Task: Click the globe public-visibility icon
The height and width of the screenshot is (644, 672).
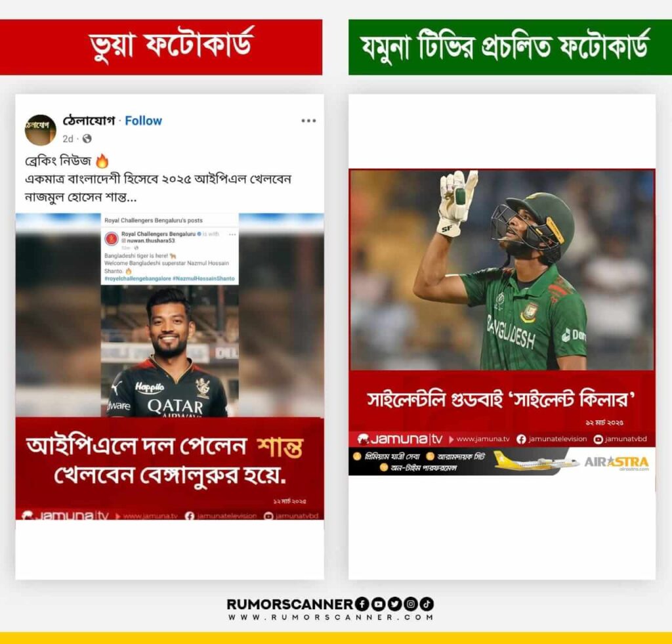Action: (x=87, y=139)
